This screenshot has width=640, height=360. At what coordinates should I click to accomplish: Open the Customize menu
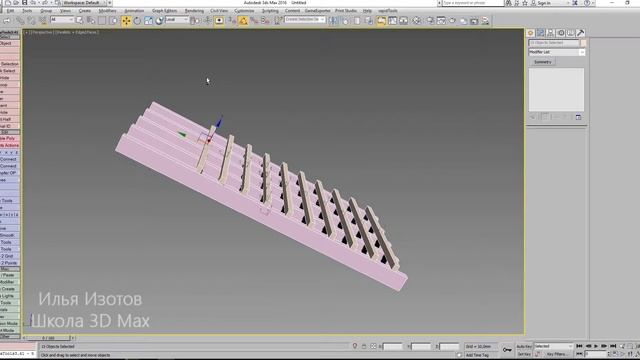click(244, 11)
